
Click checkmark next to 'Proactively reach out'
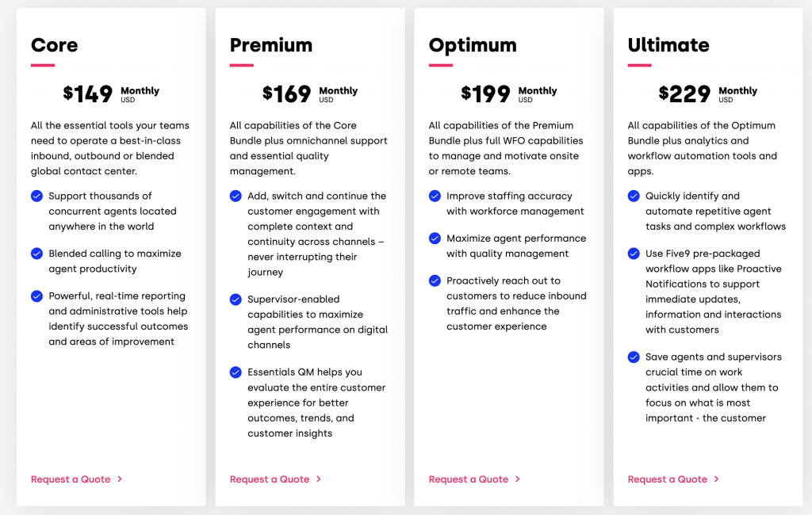tap(435, 280)
